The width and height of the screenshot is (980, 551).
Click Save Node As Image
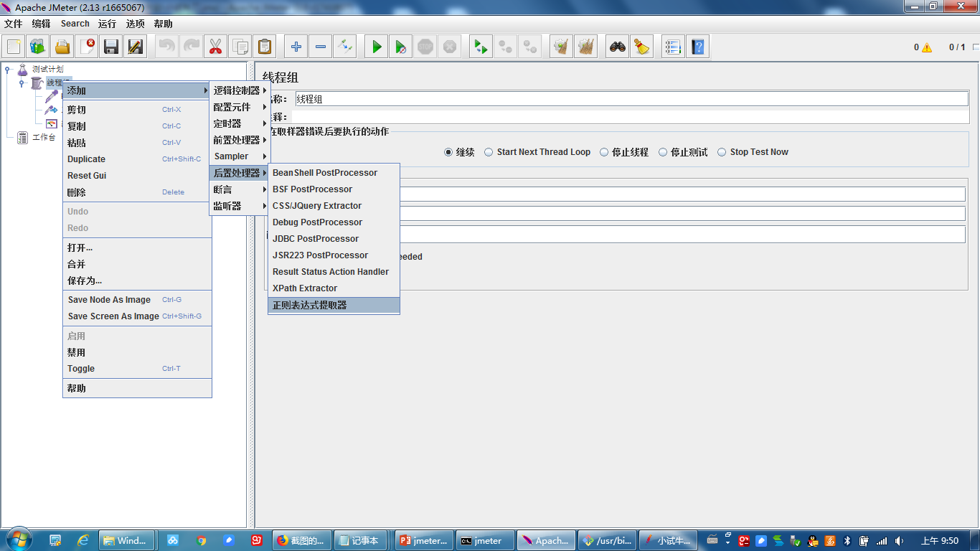pos(137,300)
